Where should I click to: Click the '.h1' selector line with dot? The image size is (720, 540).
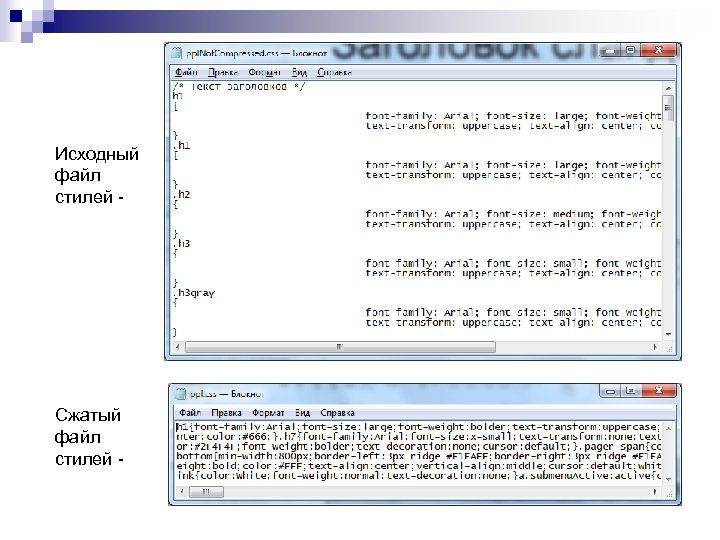[182, 145]
